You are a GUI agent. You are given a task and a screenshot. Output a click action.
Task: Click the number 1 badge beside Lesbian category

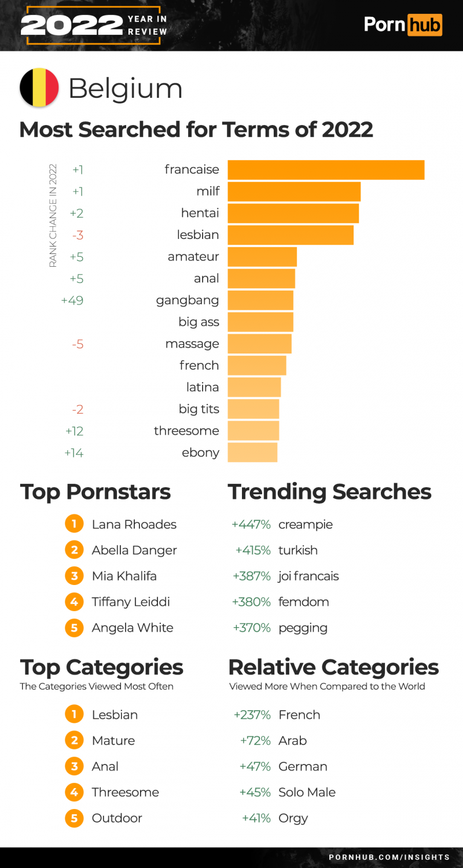[x=74, y=715]
